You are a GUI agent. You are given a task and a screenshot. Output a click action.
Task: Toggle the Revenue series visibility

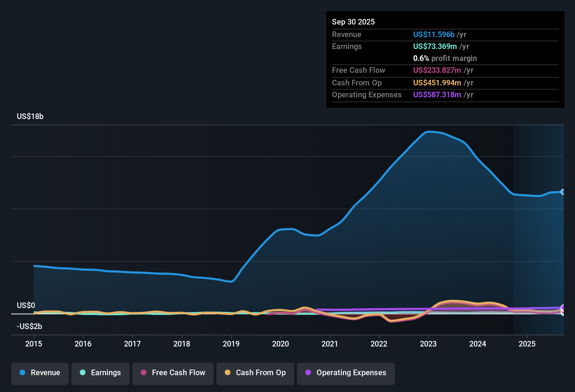coord(40,373)
